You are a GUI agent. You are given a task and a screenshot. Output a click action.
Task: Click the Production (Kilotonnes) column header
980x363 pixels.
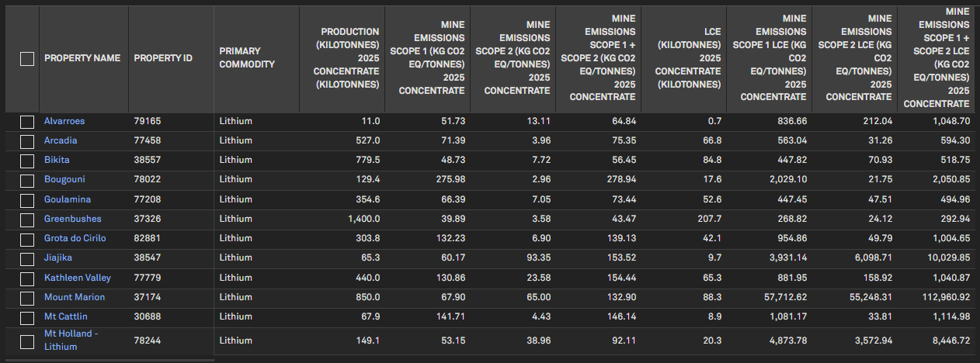(x=350, y=58)
